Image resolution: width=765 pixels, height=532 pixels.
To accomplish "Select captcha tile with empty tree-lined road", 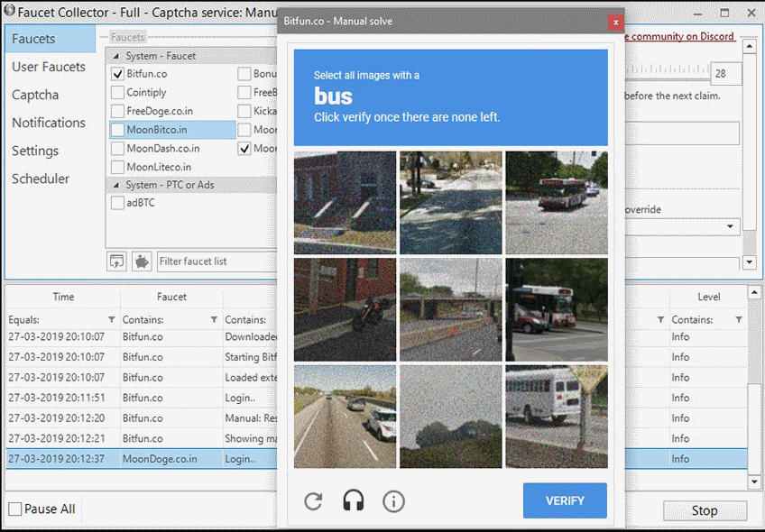I will tap(451, 203).
